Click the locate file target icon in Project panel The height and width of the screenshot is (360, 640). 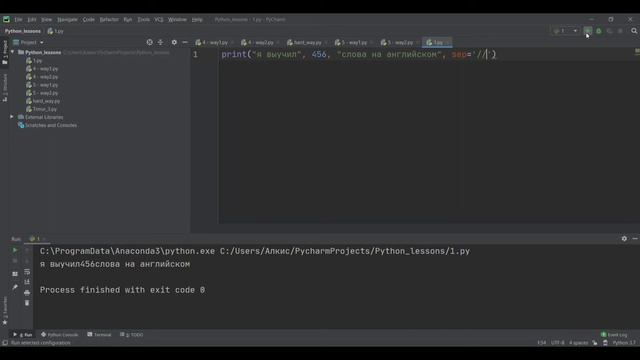[x=149, y=42]
